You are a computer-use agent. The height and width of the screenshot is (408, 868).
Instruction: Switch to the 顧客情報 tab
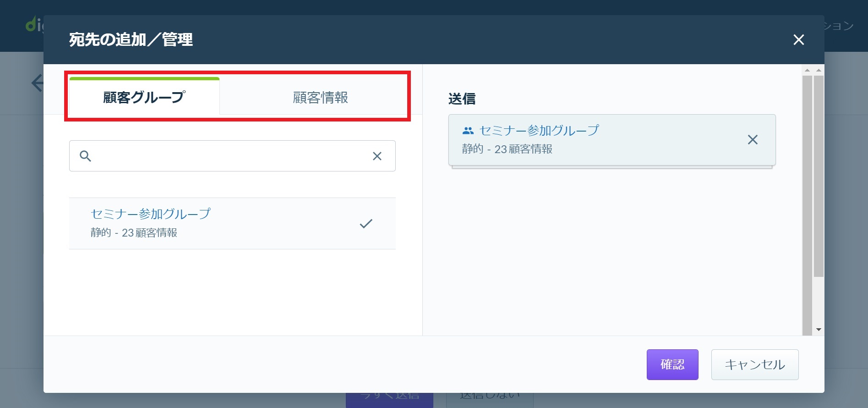[320, 97]
